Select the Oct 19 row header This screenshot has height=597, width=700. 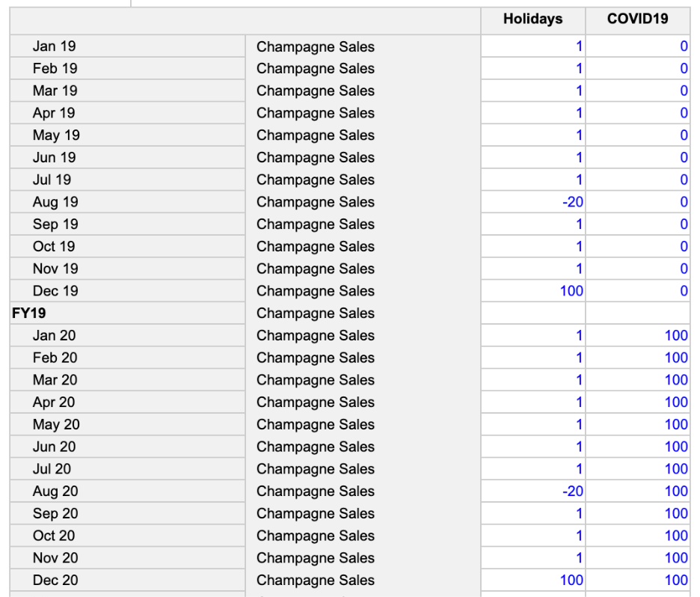[128, 246]
